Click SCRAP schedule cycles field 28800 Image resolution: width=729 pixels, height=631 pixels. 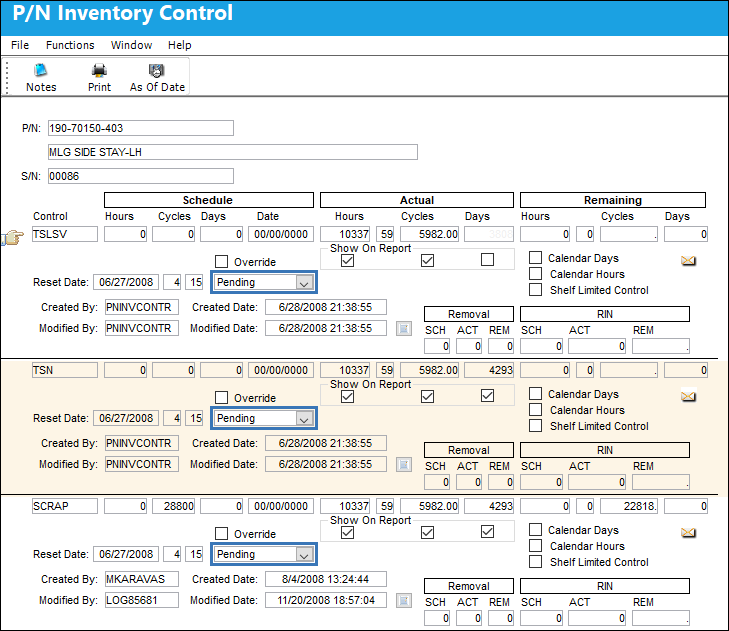[173, 506]
